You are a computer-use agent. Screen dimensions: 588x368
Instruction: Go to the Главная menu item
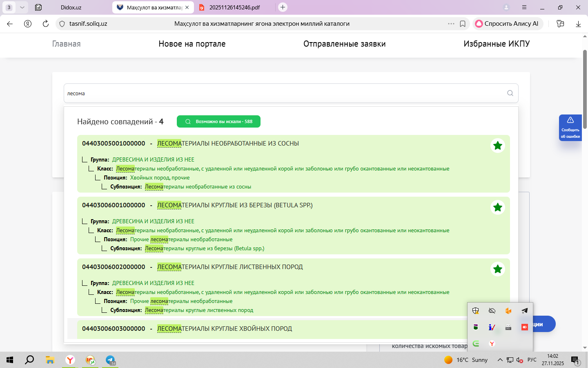(x=67, y=44)
